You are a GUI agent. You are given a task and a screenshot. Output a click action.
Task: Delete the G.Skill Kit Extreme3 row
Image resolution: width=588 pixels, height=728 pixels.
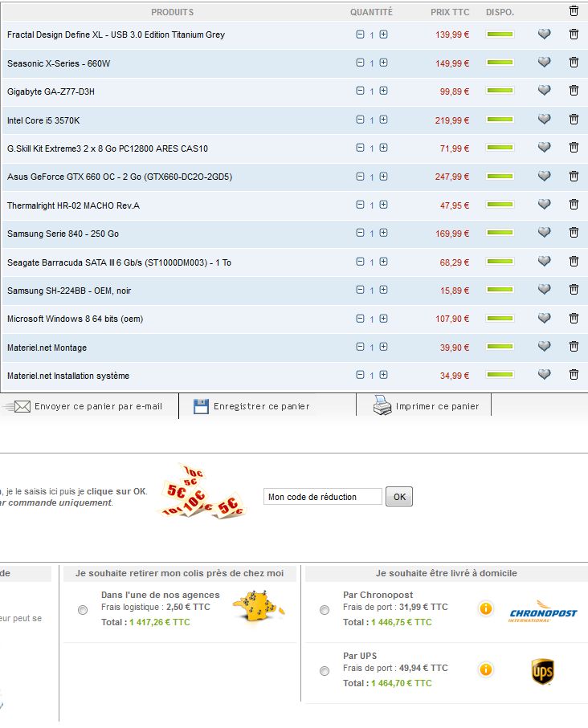coord(574,148)
